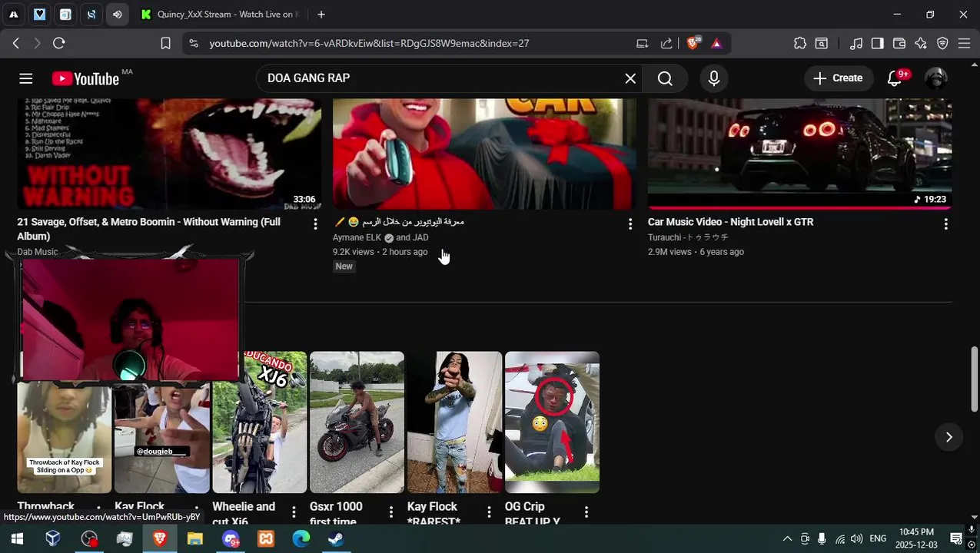Viewport: 980px width, 553px height.
Task: Open site settings icon in address bar
Action: coord(194,43)
